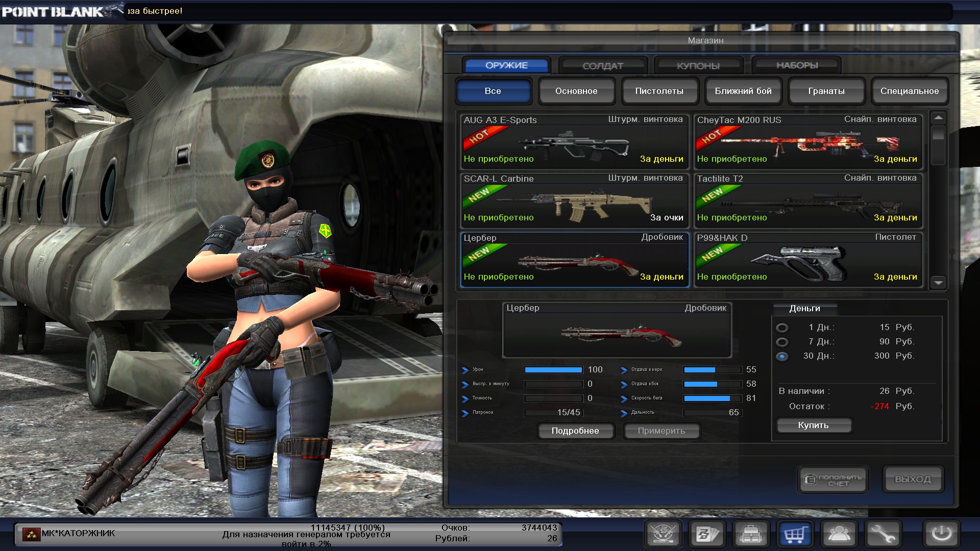
Task: Click stat arrow icon next to Скорость бега
Action: click(624, 398)
